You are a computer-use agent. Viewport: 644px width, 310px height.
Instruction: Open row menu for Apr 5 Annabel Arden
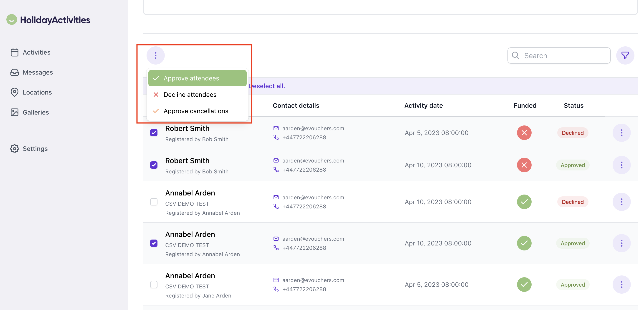point(621,285)
